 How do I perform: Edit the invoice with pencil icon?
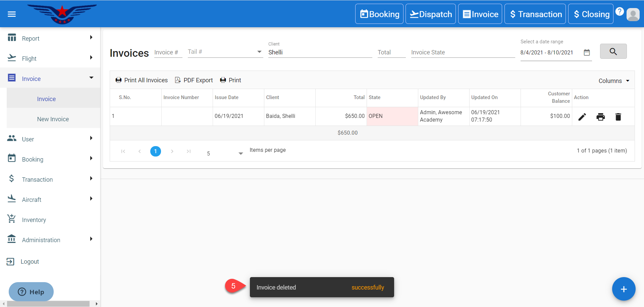tap(582, 117)
